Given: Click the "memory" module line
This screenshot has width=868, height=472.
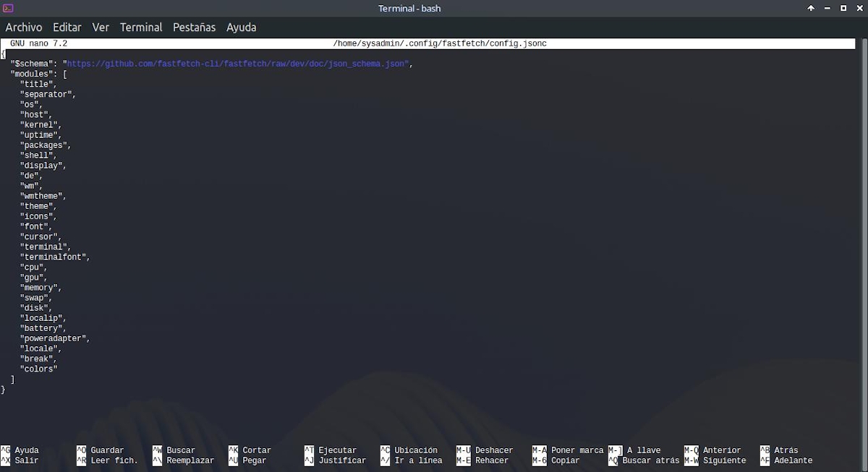Looking at the screenshot, I should pyautogui.click(x=41, y=288).
